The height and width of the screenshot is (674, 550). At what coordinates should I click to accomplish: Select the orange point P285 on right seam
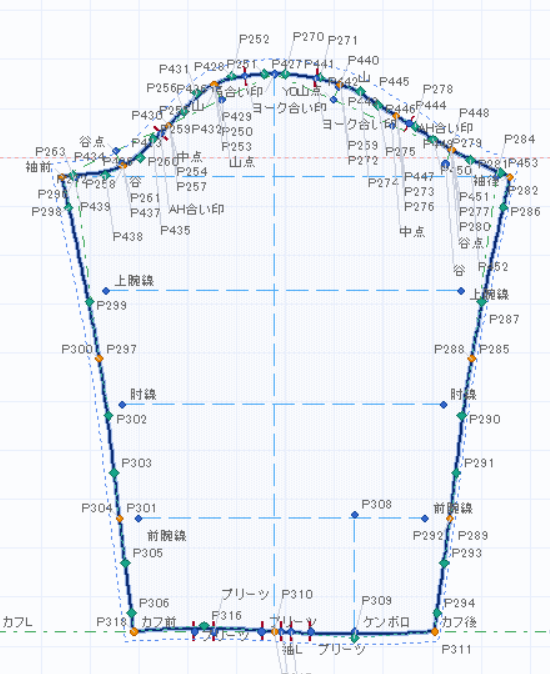tap(471, 358)
